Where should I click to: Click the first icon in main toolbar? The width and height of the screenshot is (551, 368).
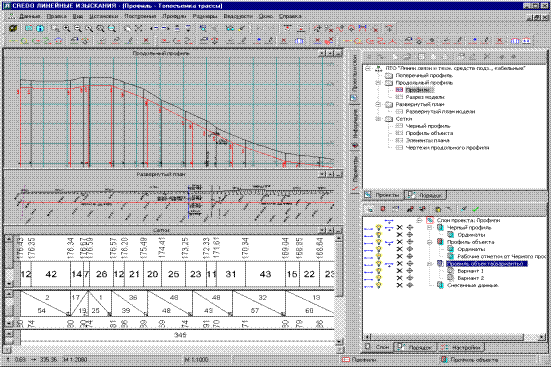point(13,28)
